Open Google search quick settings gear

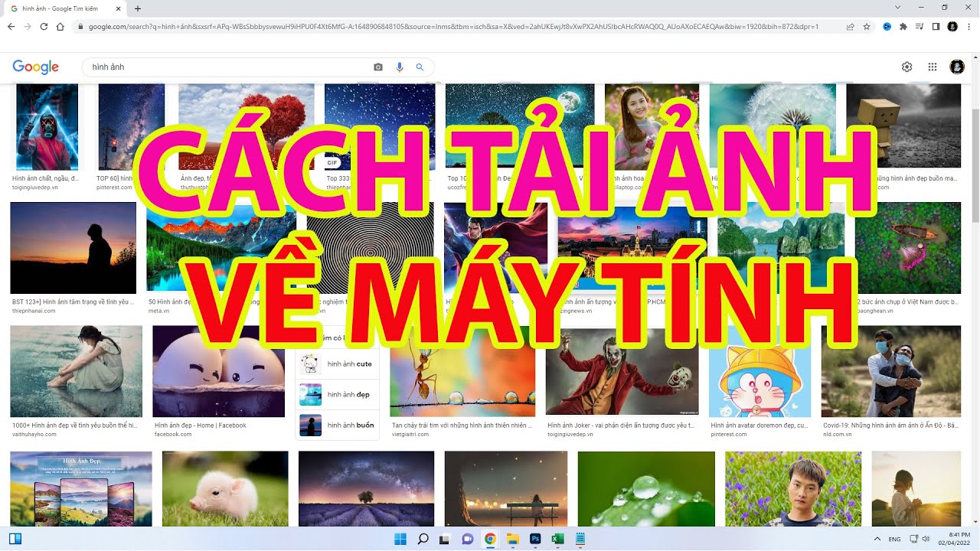[907, 67]
